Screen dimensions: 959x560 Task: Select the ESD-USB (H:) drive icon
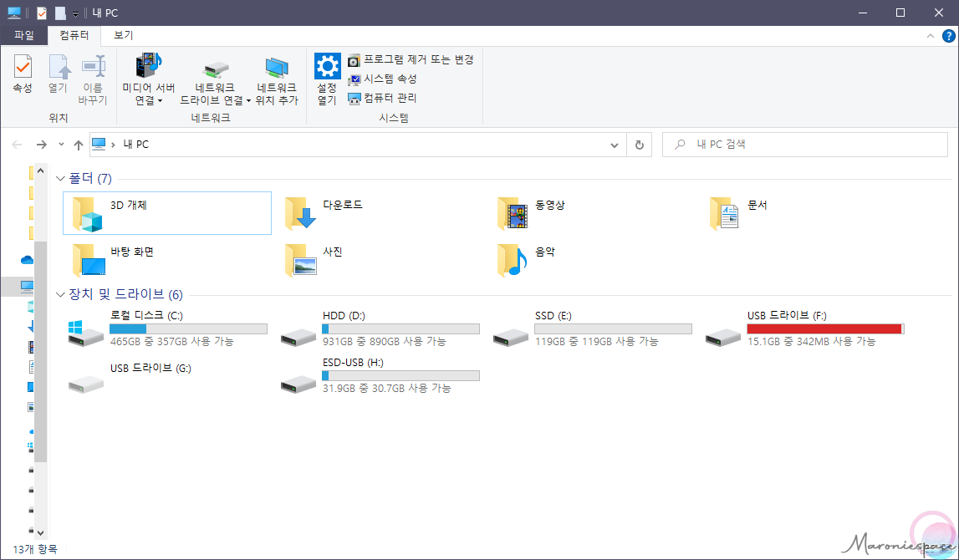(x=298, y=384)
